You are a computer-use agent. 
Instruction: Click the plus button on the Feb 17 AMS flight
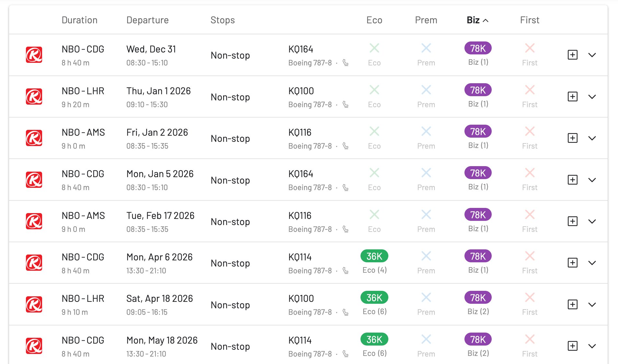(x=572, y=221)
